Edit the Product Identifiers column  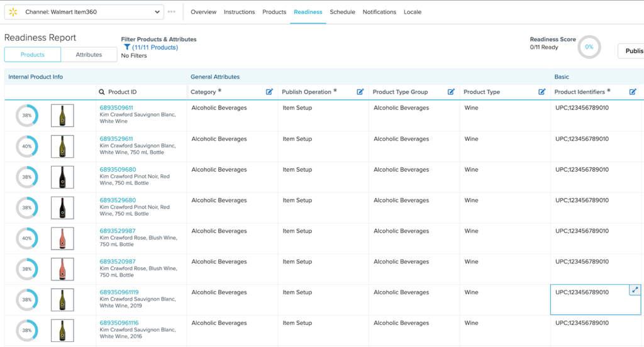point(633,92)
